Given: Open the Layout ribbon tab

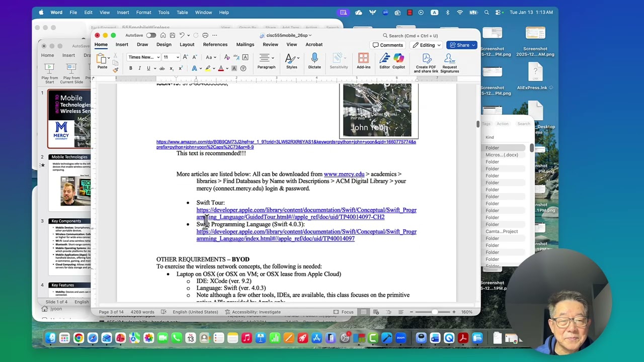Looking at the screenshot, I should pos(187,44).
